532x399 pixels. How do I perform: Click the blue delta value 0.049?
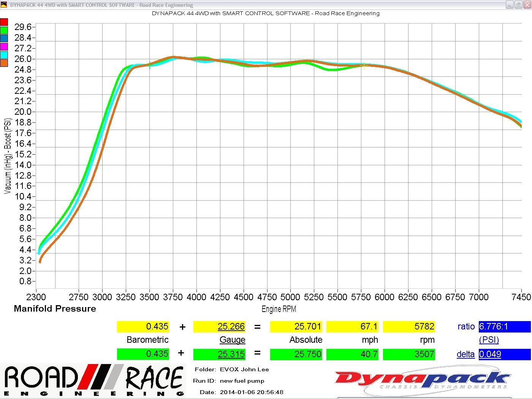pyautogui.click(x=504, y=354)
